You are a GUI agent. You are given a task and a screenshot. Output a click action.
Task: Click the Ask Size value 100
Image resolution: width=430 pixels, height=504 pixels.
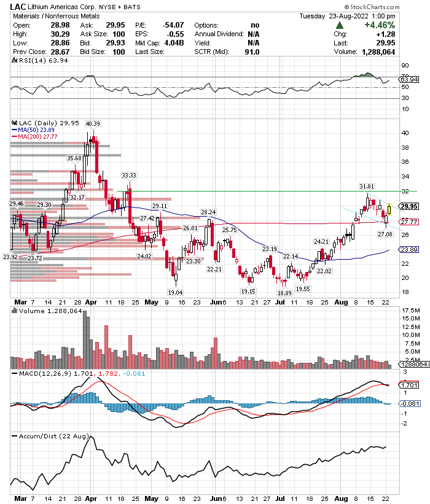(119, 34)
